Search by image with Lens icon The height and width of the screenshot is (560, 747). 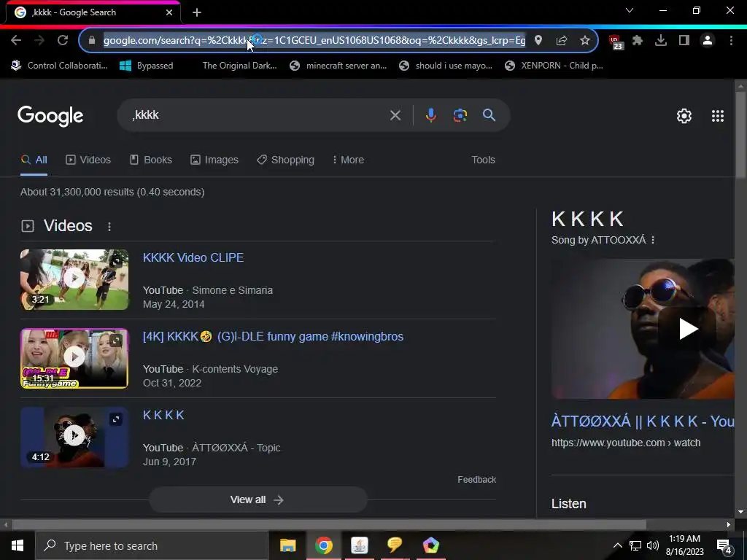pyautogui.click(x=460, y=115)
